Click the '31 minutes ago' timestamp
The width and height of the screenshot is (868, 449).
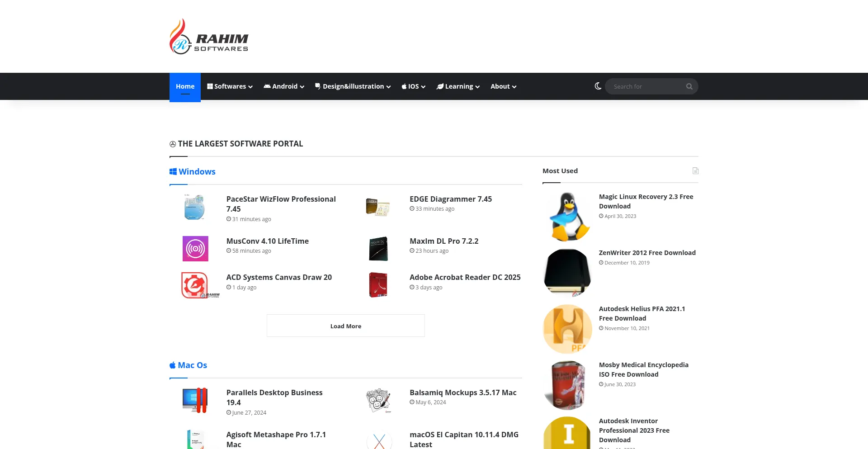252,219
